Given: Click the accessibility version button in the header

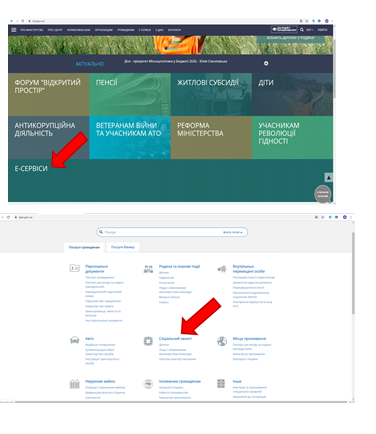Looking at the screenshot, I should tap(284, 30).
